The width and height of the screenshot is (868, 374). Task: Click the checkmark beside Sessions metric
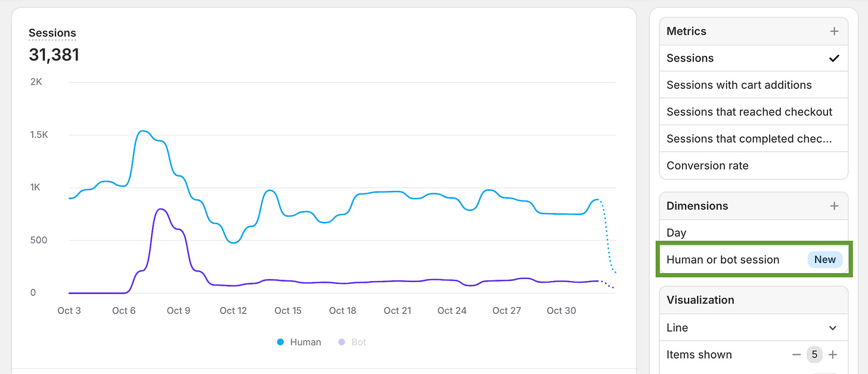coord(834,58)
